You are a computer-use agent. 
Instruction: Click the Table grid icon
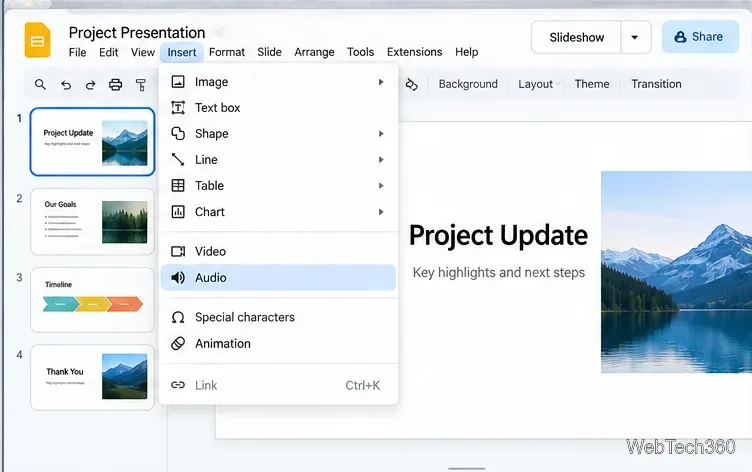pyautogui.click(x=178, y=185)
